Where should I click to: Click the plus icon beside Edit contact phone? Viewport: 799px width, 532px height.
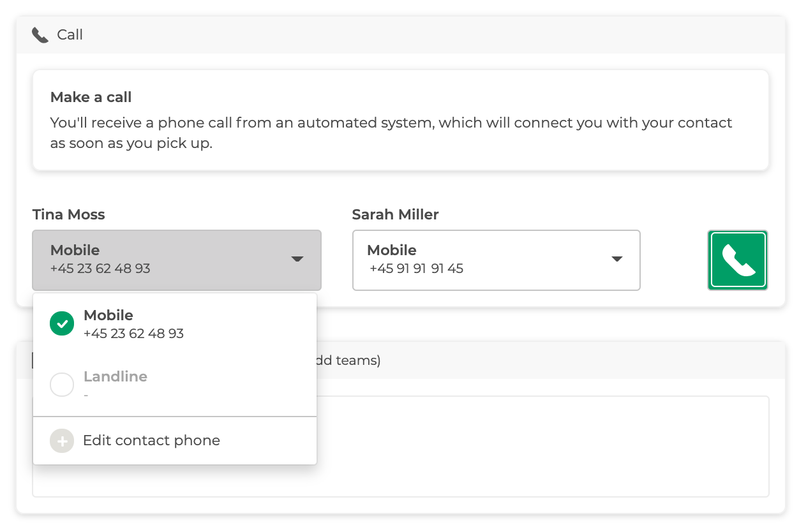62,441
